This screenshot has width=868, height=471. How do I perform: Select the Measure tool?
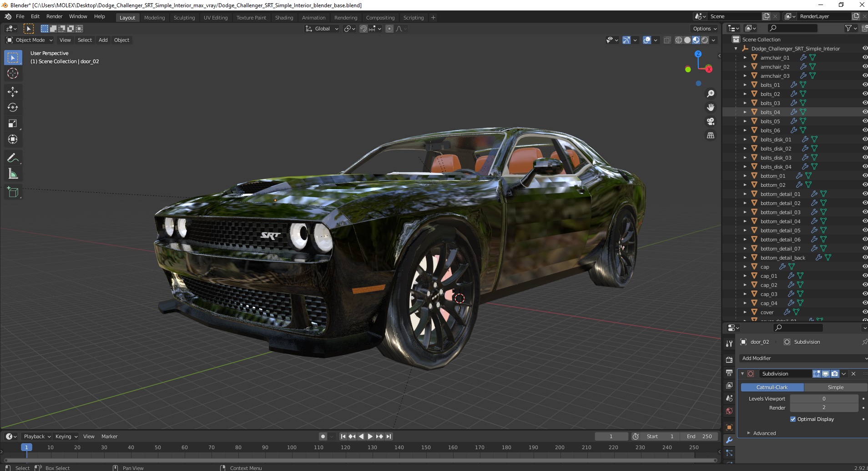coord(13,174)
